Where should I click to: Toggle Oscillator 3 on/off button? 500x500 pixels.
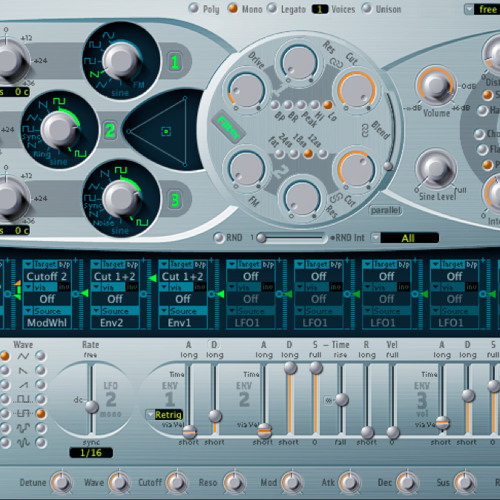pos(175,200)
